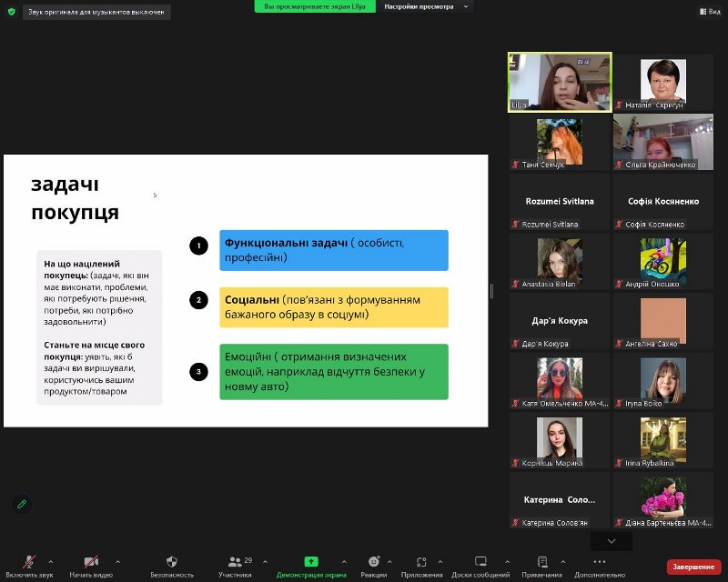Start video using the camera icon

pyautogui.click(x=91, y=562)
